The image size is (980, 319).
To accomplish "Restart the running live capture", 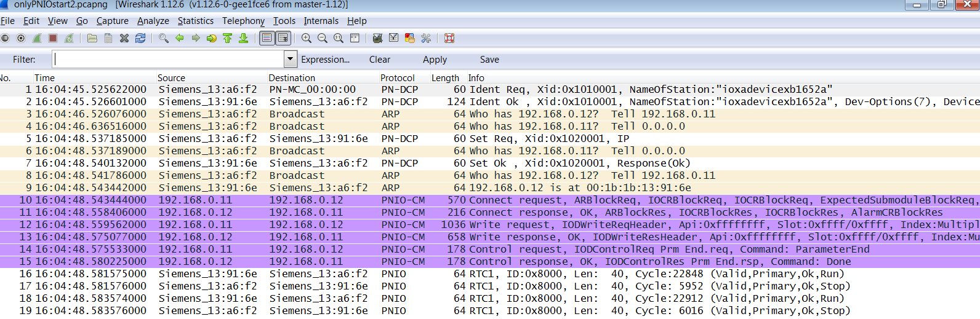I will [x=69, y=38].
